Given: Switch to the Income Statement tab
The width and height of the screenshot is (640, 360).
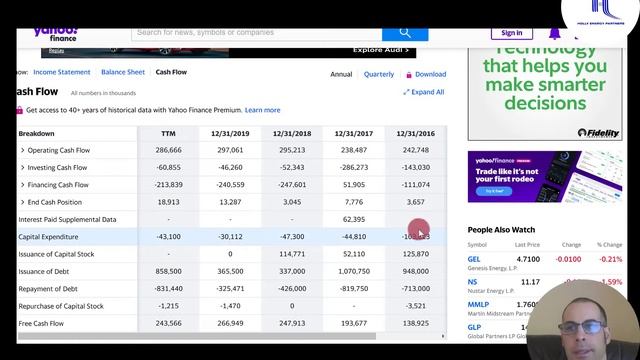Looking at the screenshot, I should click(x=62, y=72).
